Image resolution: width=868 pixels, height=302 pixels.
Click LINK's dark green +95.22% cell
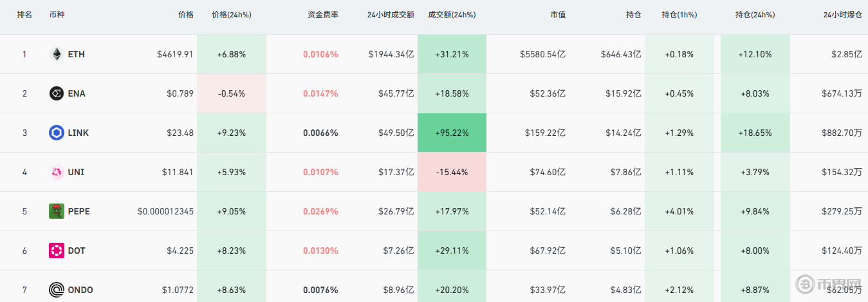pos(452,133)
